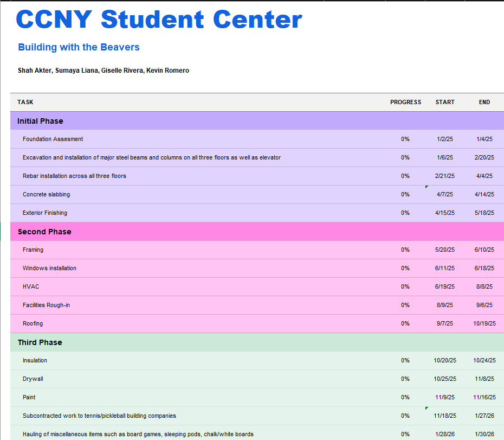The image size is (504, 440).
Task: Click Hauling end date 1/30/26
Action: [x=484, y=434]
